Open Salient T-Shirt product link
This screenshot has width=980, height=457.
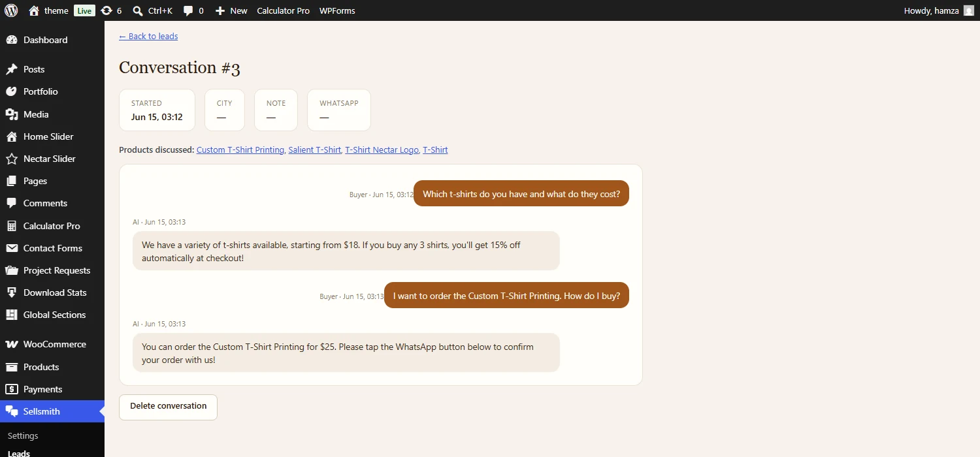point(314,150)
